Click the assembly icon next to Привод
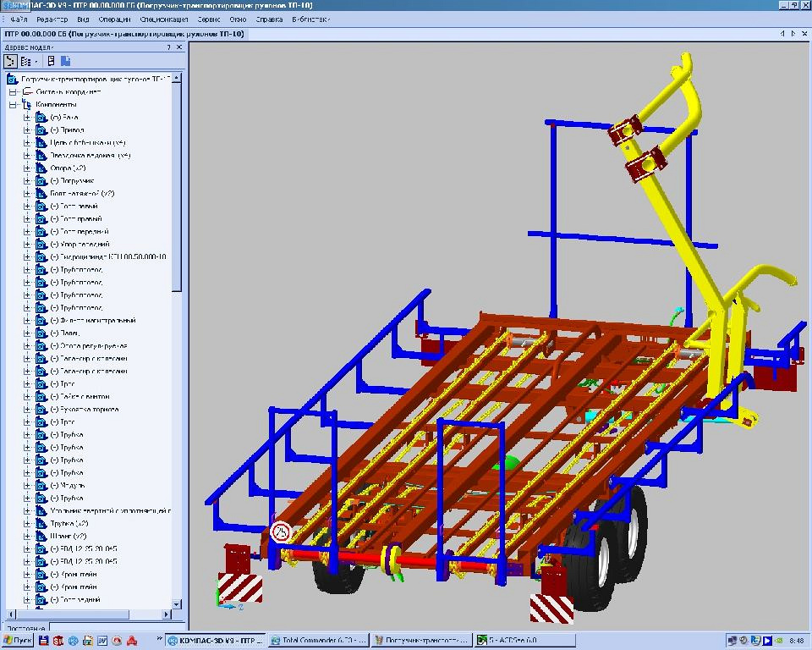Screen dimensions: 812x650 tap(41, 130)
